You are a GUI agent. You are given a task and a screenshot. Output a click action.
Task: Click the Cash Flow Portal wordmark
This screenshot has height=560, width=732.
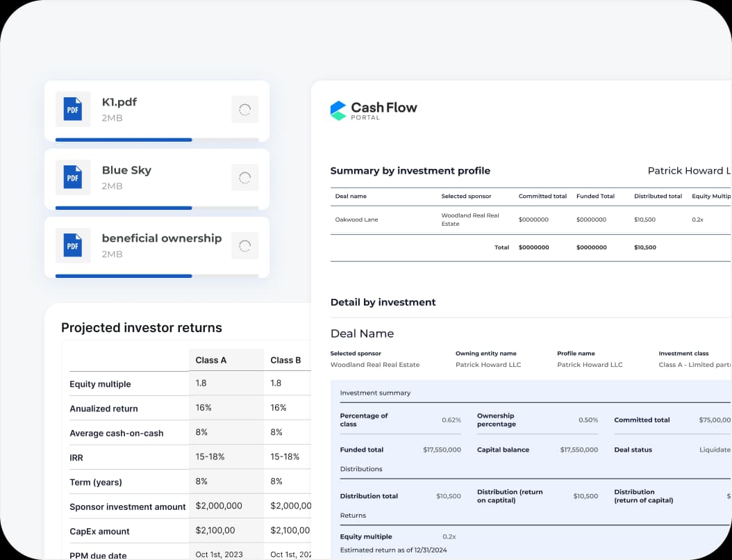coord(384,108)
